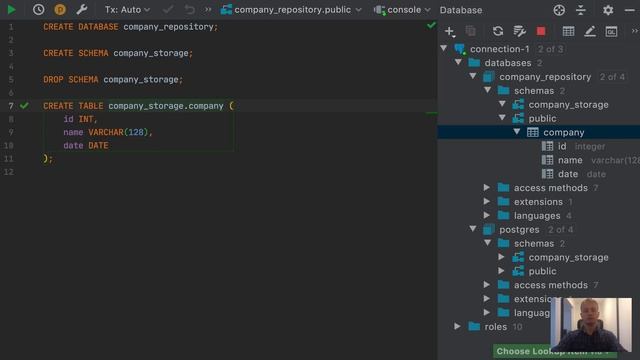This screenshot has height=360, width=640.
Task: Click the duplicate icon in Database toolbar
Action: click(470, 31)
